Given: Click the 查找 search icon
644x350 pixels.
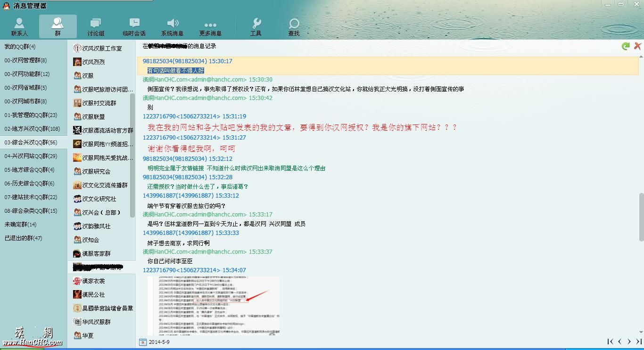Looking at the screenshot, I should 294,27.
